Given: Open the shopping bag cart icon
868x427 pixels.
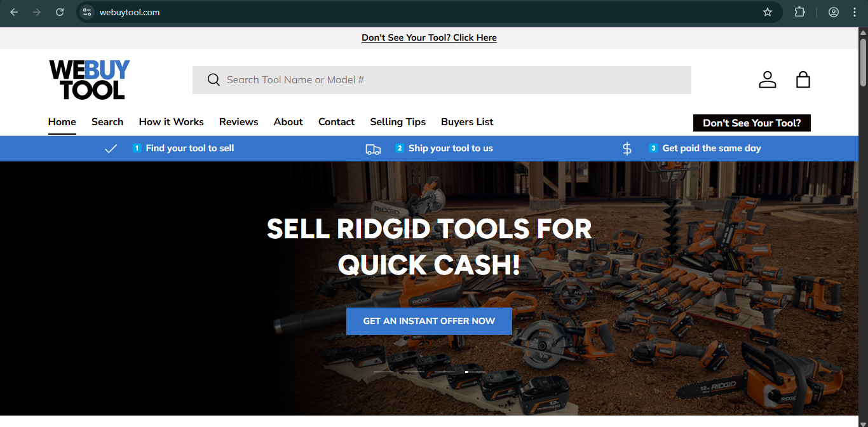Looking at the screenshot, I should 803,79.
